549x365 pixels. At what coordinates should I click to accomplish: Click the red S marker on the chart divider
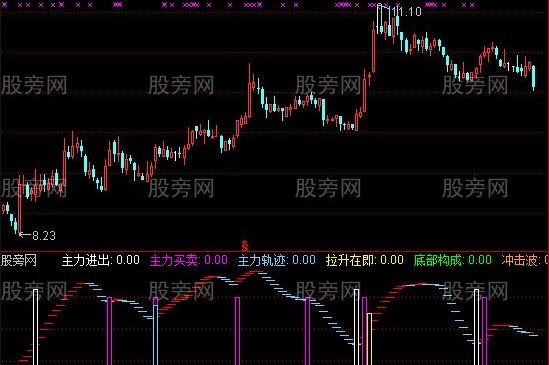245,246
